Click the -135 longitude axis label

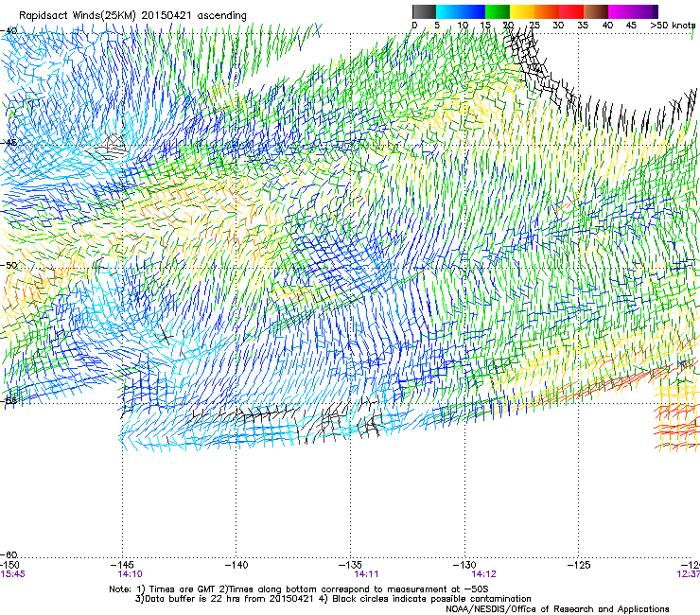pos(350,565)
